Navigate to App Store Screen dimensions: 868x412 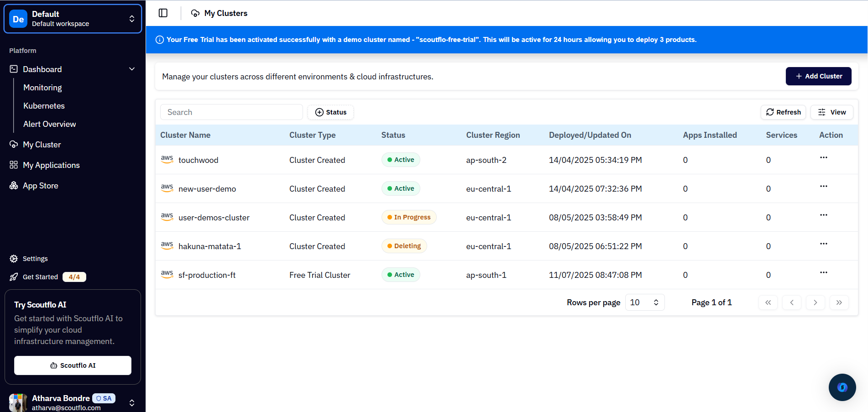[x=40, y=186]
